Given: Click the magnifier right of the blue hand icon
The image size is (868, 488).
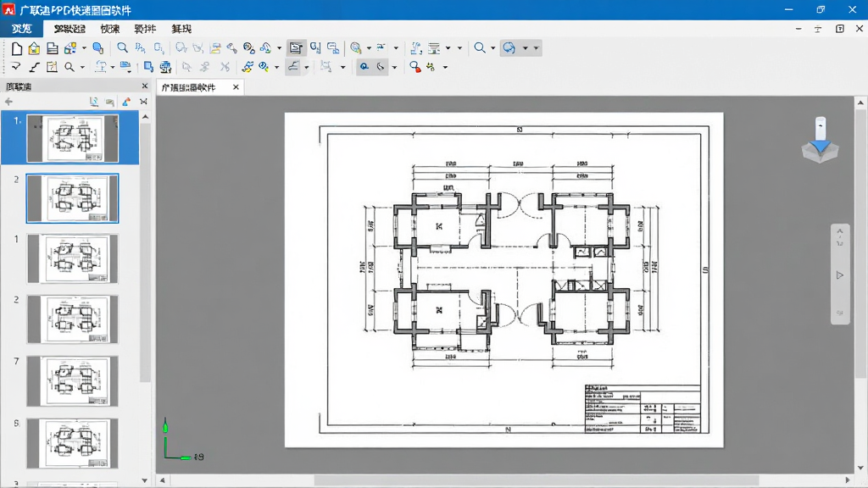Looking at the screenshot, I should click(x=122, y=48).
